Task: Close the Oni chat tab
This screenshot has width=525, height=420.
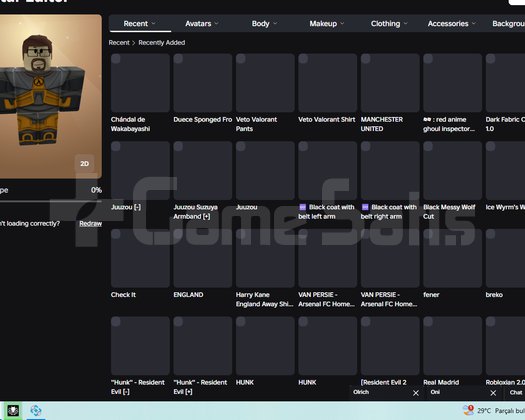Action: coord(493,393)
